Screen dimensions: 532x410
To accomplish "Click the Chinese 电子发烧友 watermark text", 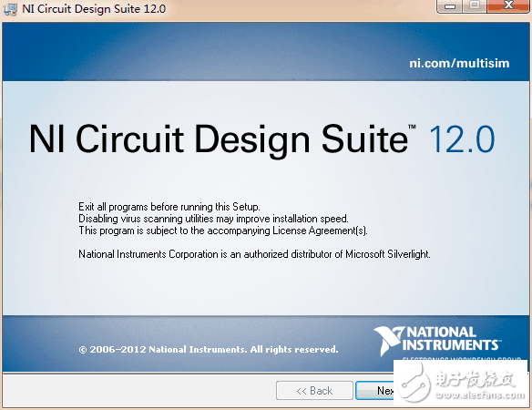I will pyautogui.click(x=476, y=378).
